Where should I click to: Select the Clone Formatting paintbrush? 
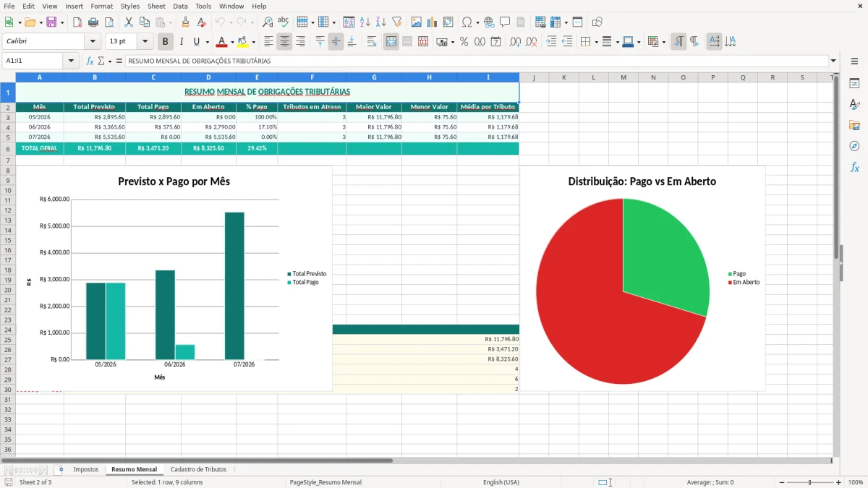pyautogui.click(x=185, y=22)
